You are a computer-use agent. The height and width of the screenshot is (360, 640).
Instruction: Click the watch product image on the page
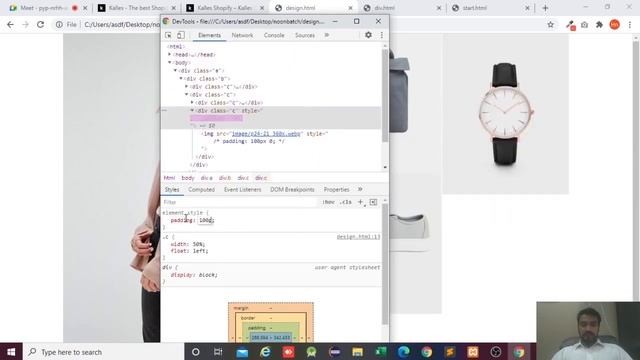coord(506,114)
